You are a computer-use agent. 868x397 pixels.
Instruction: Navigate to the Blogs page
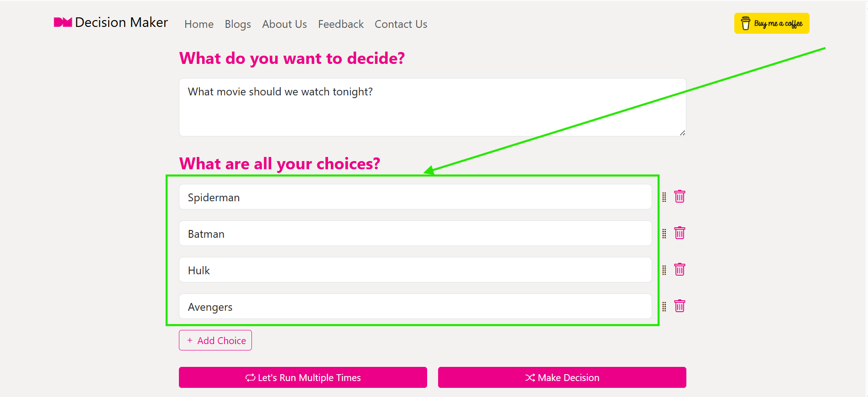click(237, 24)
